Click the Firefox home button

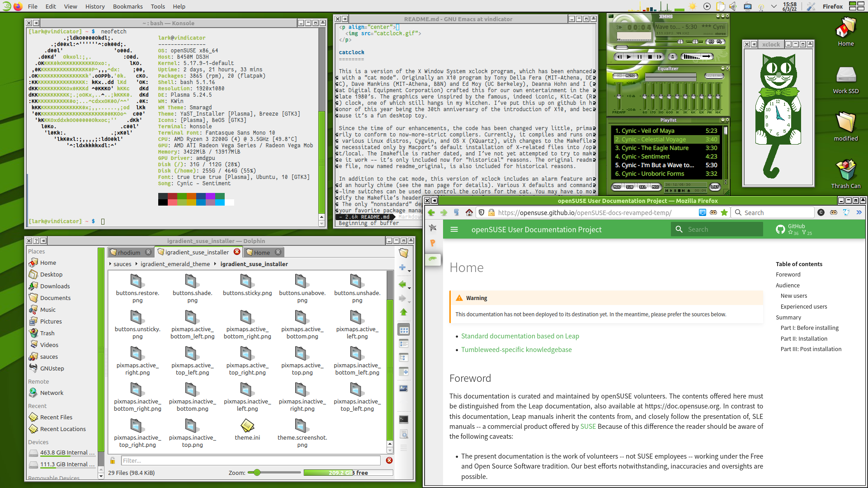coord(469,212)
